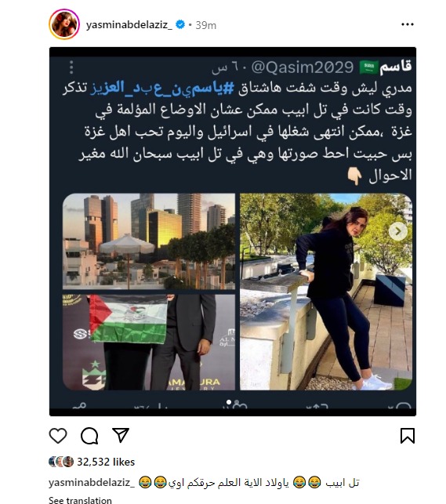Screen dimensions: 446x504
Task: View post's 39m timestamp
Action: 206,25
